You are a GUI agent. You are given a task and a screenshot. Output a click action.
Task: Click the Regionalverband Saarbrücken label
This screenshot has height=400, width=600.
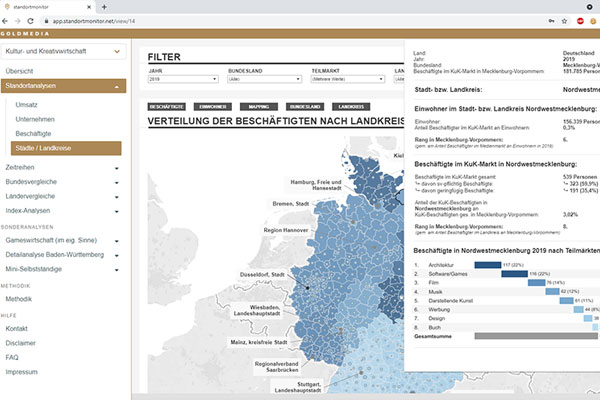pyautogui.click(x=276, y=367)
